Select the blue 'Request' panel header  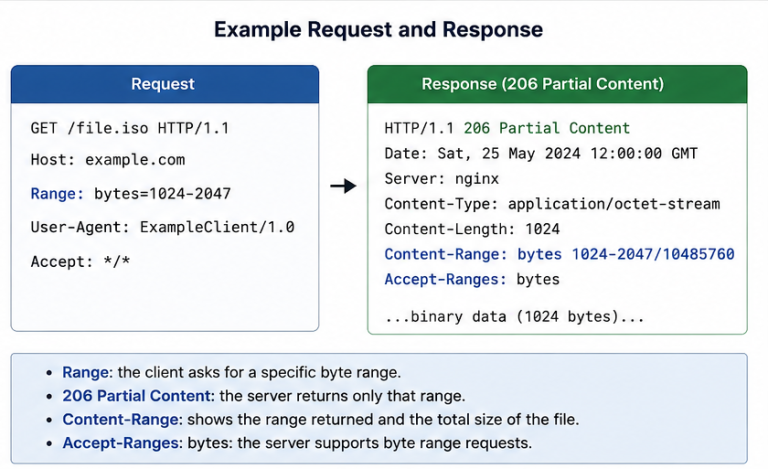[x=165, y=84]
